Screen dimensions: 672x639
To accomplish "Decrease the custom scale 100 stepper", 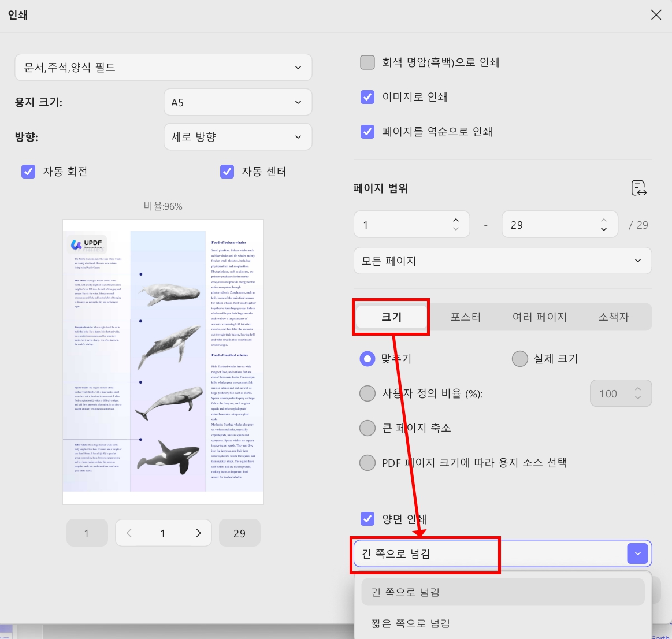I will coord(638,397).
